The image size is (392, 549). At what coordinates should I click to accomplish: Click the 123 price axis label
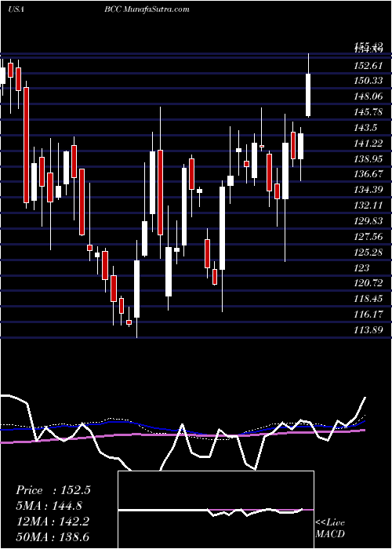362,268
